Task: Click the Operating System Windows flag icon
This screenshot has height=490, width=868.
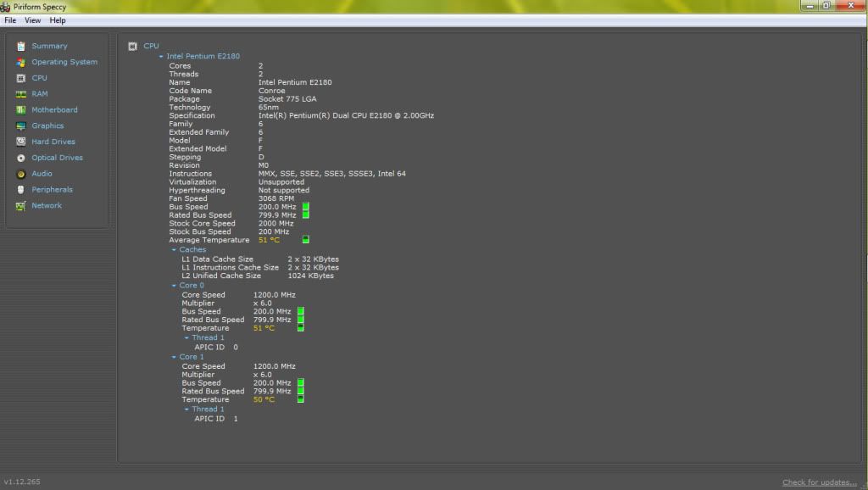Action: coord(21,63)
